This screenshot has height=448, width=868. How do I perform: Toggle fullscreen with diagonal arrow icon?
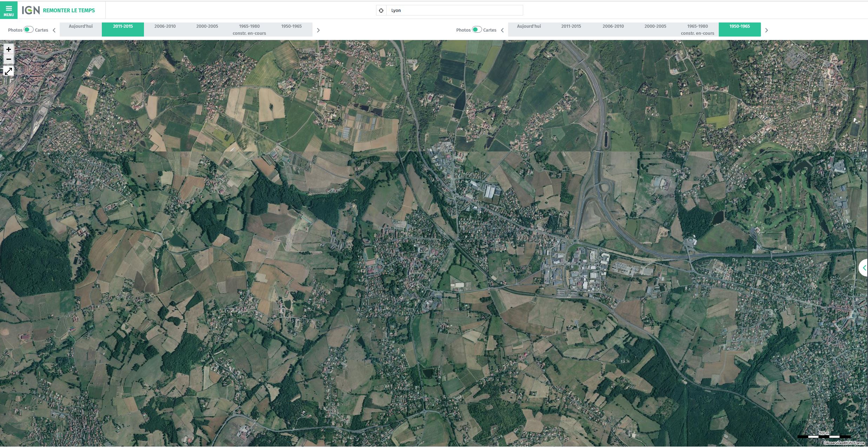pyautogui.click(x=8, y=71)
